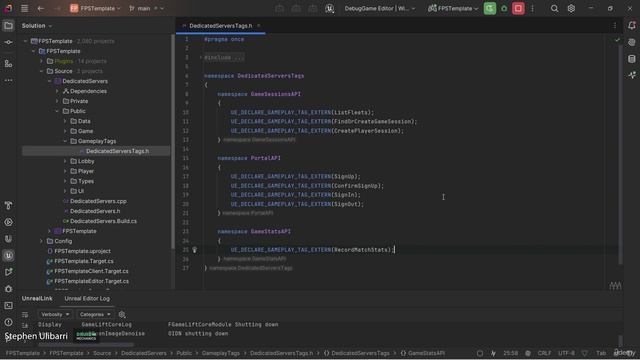Expand the Private folder
Image resolution: width=640 pixels, height=360 pixels.
[57, 101]
